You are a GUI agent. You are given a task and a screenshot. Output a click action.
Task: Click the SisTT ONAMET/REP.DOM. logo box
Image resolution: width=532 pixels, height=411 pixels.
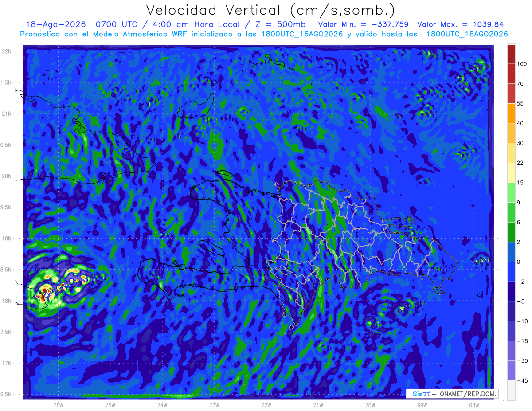452,394
